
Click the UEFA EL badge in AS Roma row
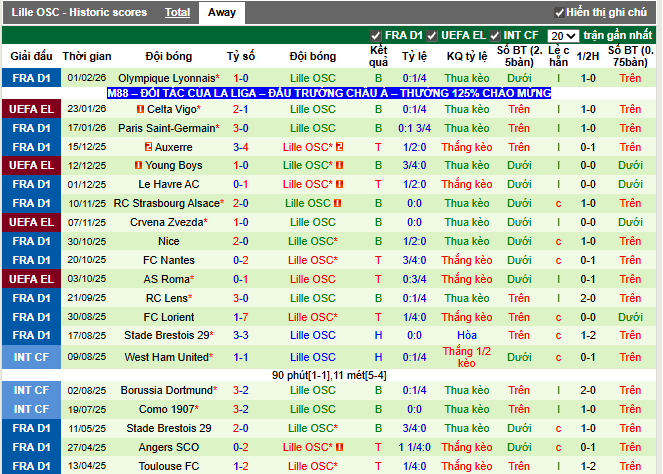tap(31, 279)
